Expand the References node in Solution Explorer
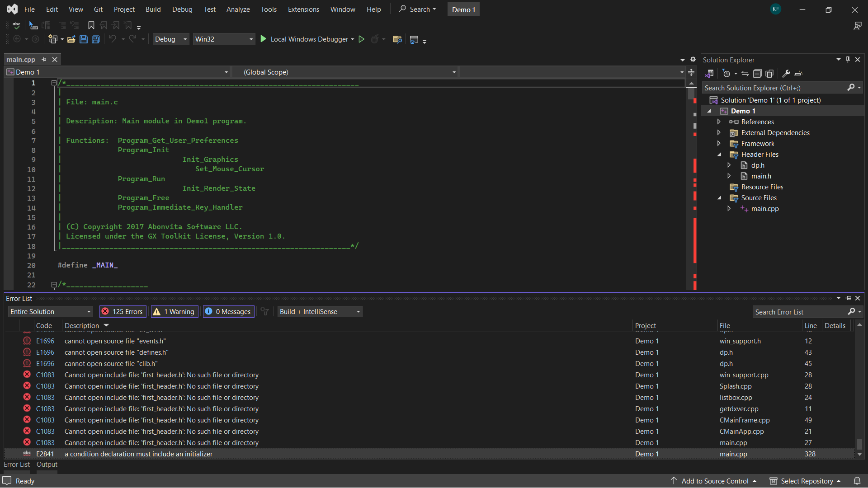868x488 pixels. (x=719, y=122)
